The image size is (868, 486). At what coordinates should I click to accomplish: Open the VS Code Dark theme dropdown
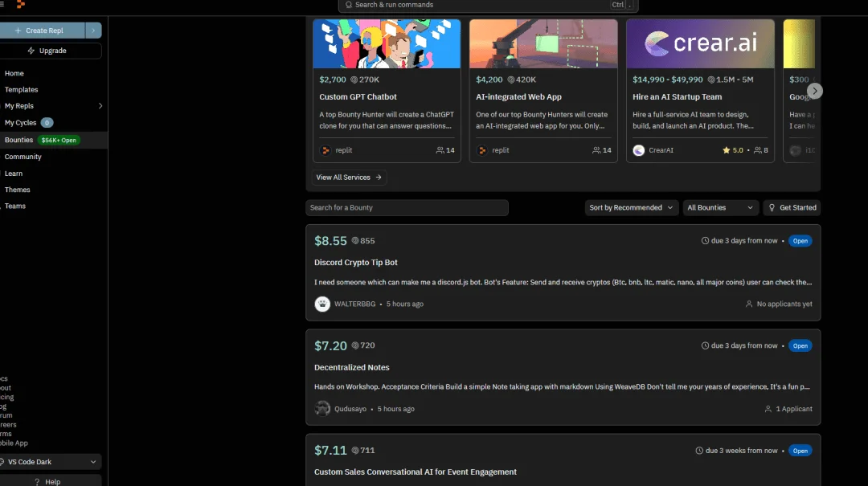tap(51, 462)
